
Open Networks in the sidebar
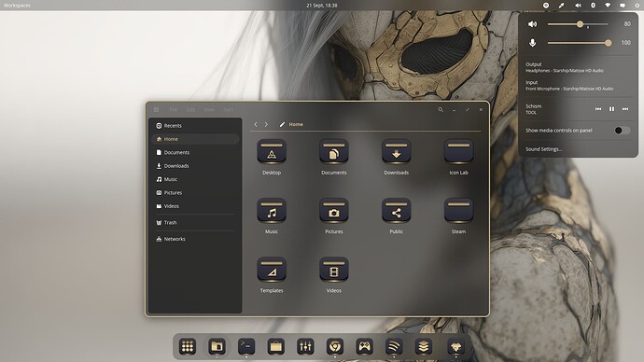(195, 239)
